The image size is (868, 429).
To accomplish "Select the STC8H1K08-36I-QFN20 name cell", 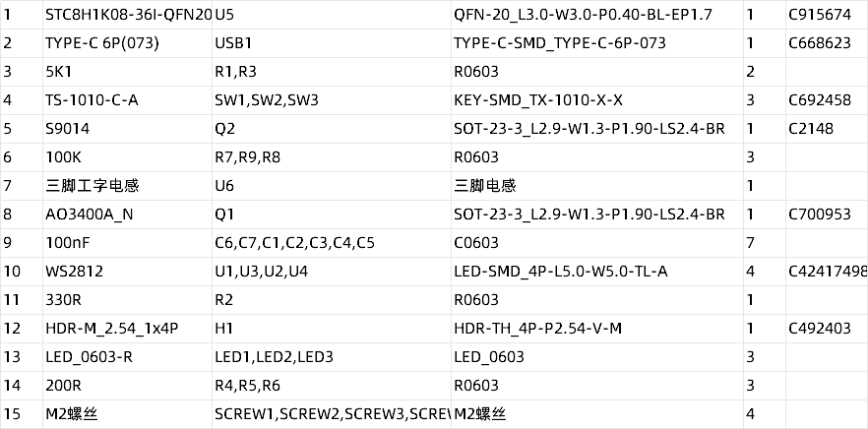I will click(127, 15).
